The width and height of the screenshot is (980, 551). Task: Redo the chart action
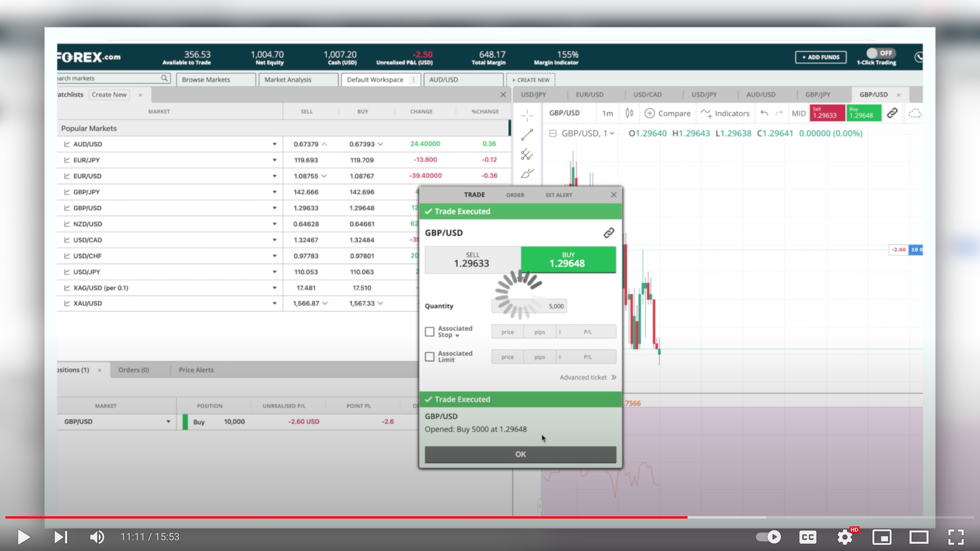click(779, 113)
